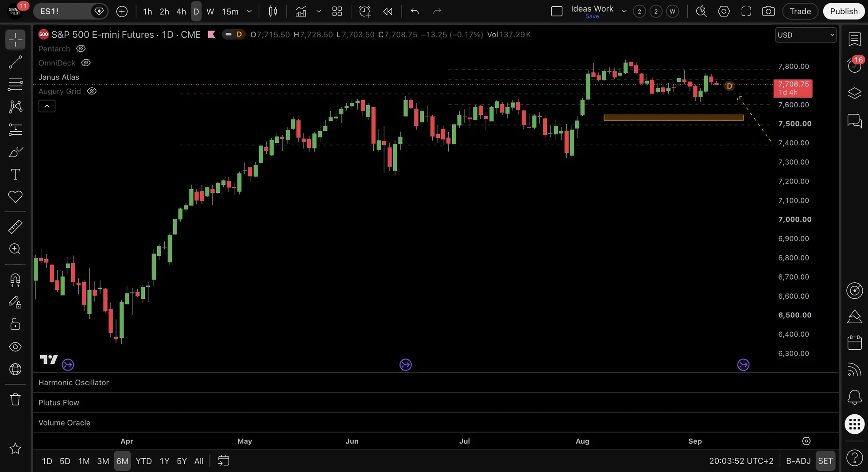This screenshot has height=472, width=868.
Task: Open the Trade button panel
Action: (800, 12)
